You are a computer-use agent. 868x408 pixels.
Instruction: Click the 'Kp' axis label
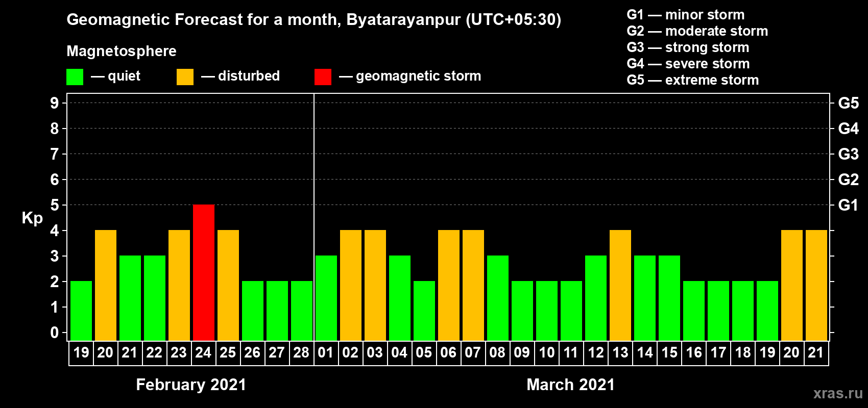pos(32,218)
